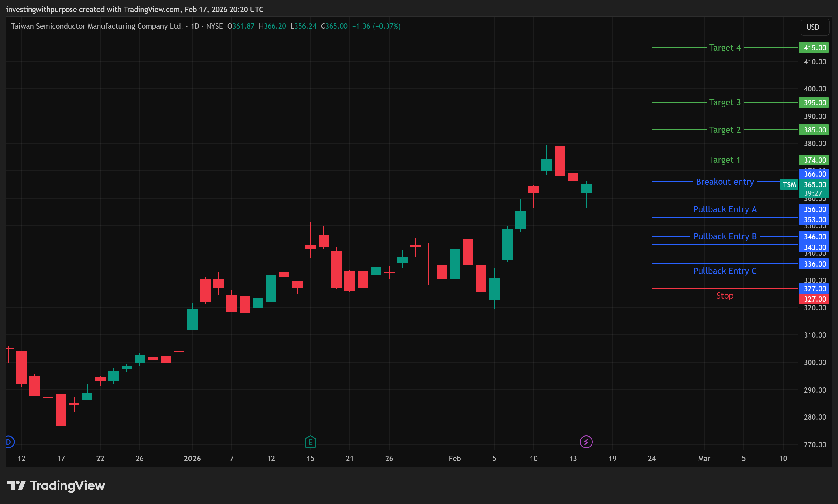Click the TSM ticker tag
Viewport: 838px width, 504px height.
point(789,184)
